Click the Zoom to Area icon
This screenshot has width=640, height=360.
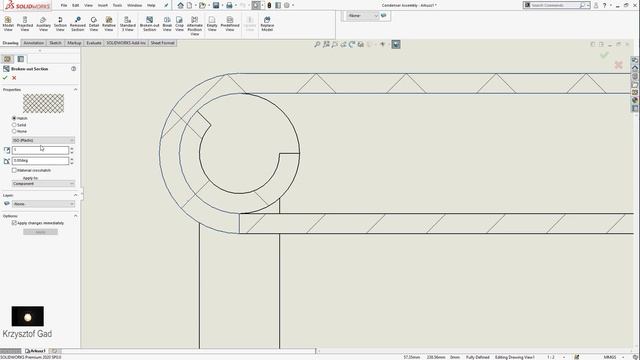pyautogui.click(x=326, y=44)
